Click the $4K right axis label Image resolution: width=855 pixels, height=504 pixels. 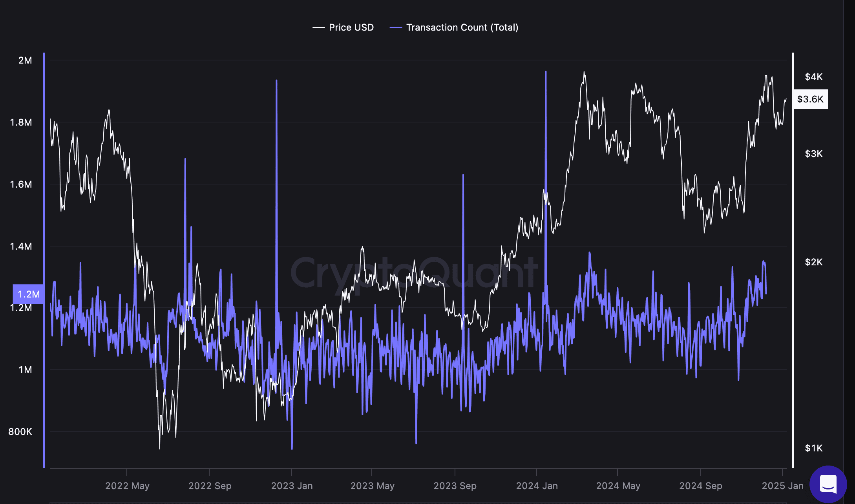pyautogui.click(x=813, y=77)
